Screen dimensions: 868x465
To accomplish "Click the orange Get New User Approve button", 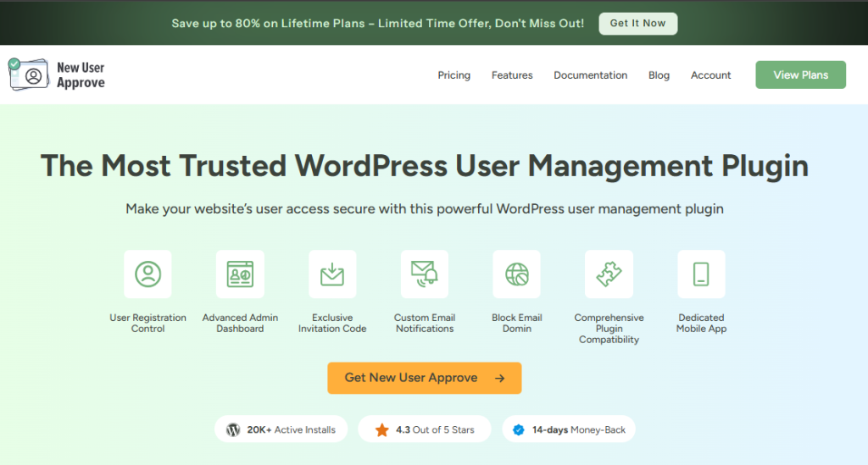I will (x=425, y=379).
